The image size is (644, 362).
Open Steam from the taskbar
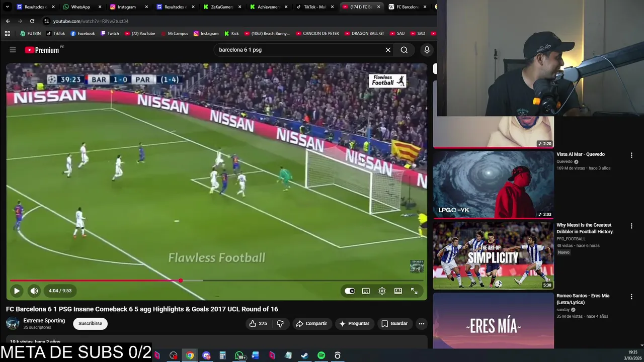pyautogui.click(x=304, y=355)
